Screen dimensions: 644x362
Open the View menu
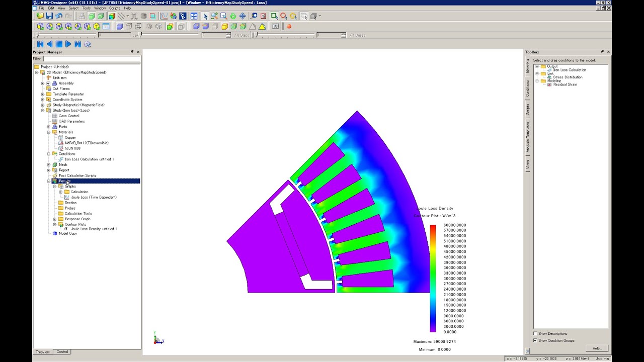(61, 8)
